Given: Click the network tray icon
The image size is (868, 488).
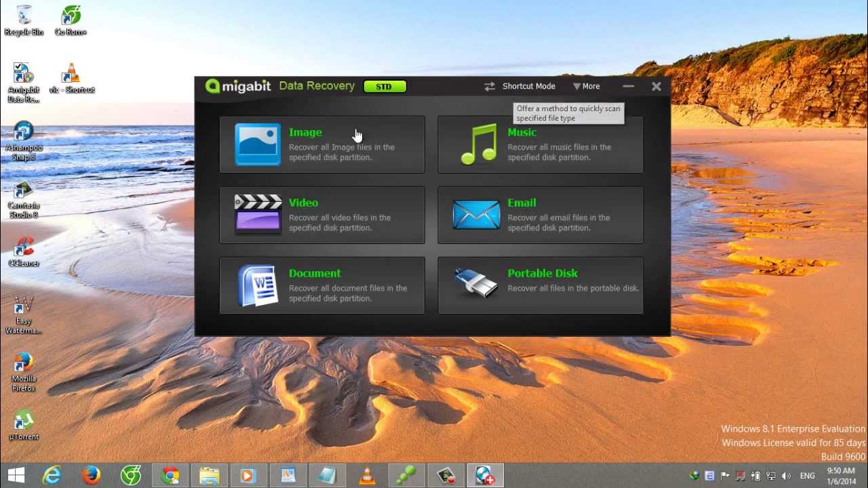Looking at the screenshot, I should tap(771, 476).
